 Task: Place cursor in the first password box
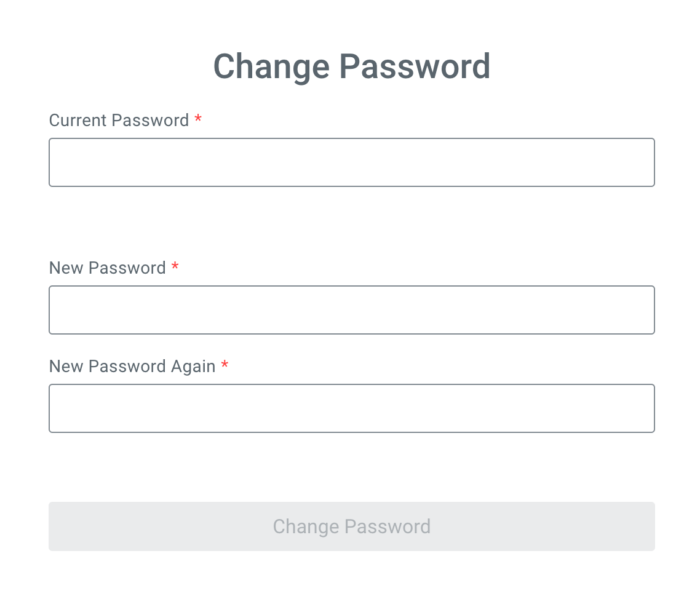click(x=351, y=162)
